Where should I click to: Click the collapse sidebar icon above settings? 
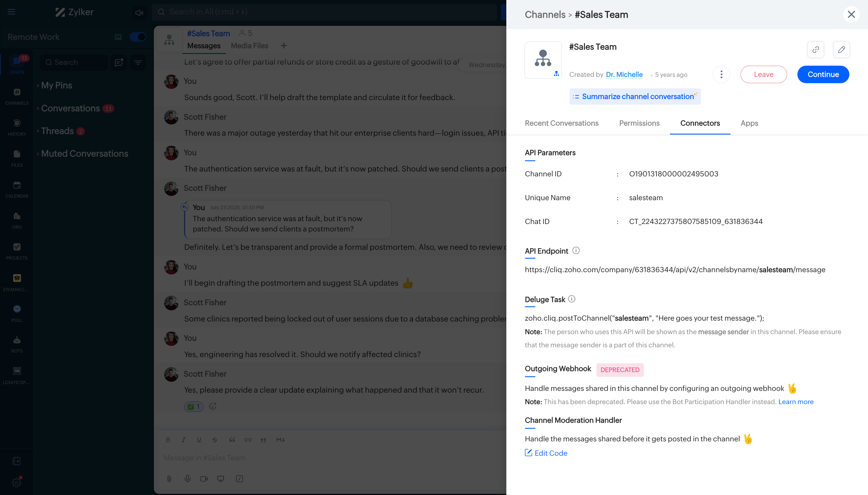tap(17, 461)
